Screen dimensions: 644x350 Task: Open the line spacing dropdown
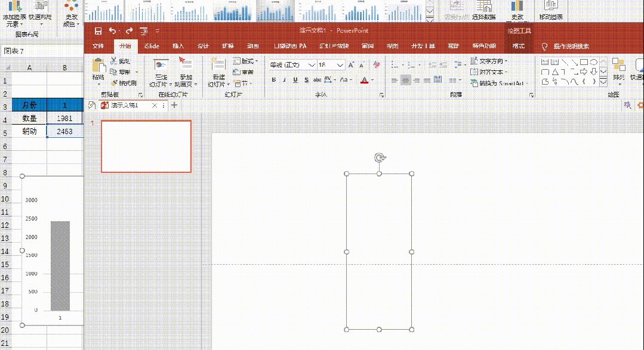click(459, 65)
